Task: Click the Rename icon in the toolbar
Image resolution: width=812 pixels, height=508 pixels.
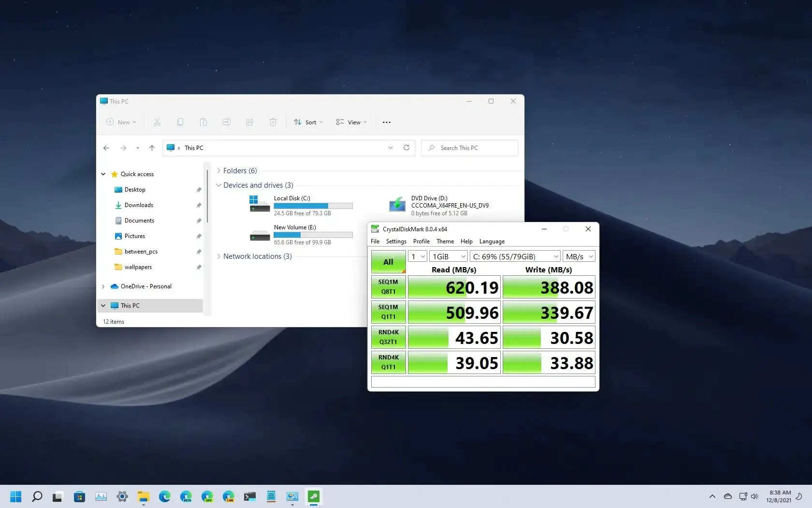Action: 227,122
